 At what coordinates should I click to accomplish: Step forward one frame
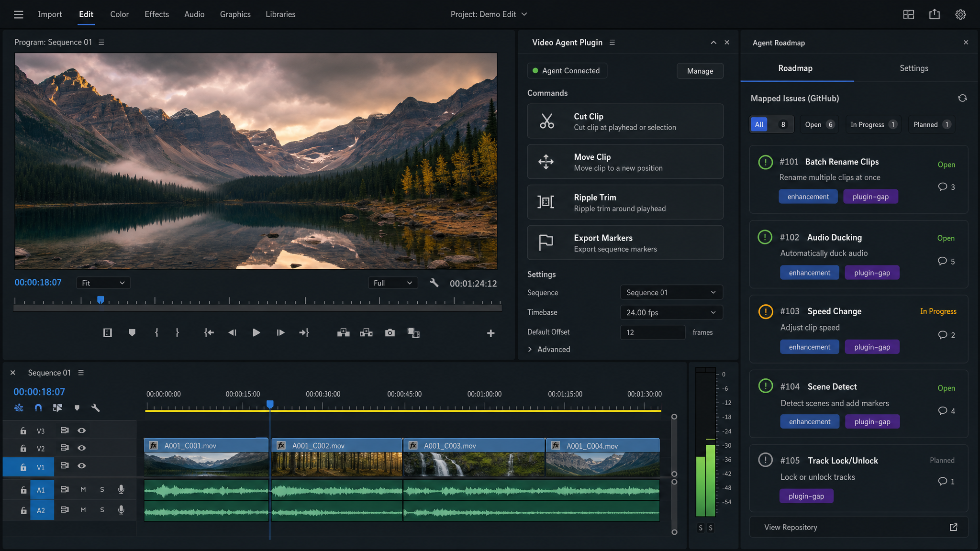(x=280, y=332)
